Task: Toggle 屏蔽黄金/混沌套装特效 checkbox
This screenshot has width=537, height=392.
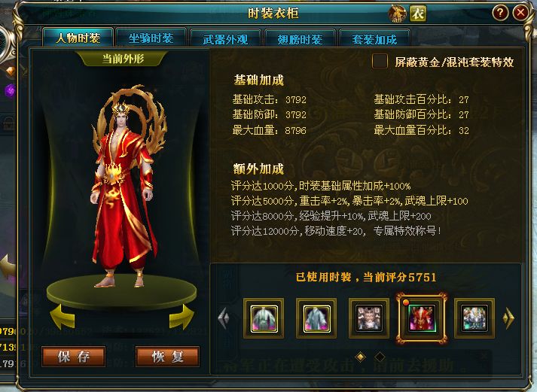Action: point(380,61)
